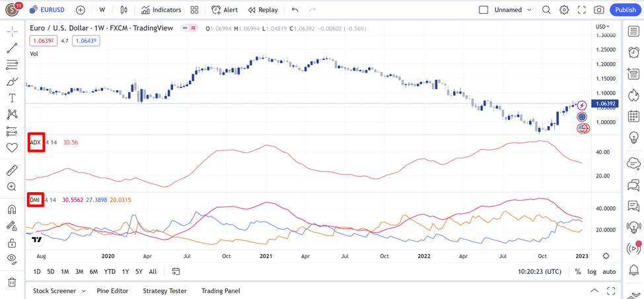Show All of the date range
Viewport: 644px width, 299px height.
point(153,271)
